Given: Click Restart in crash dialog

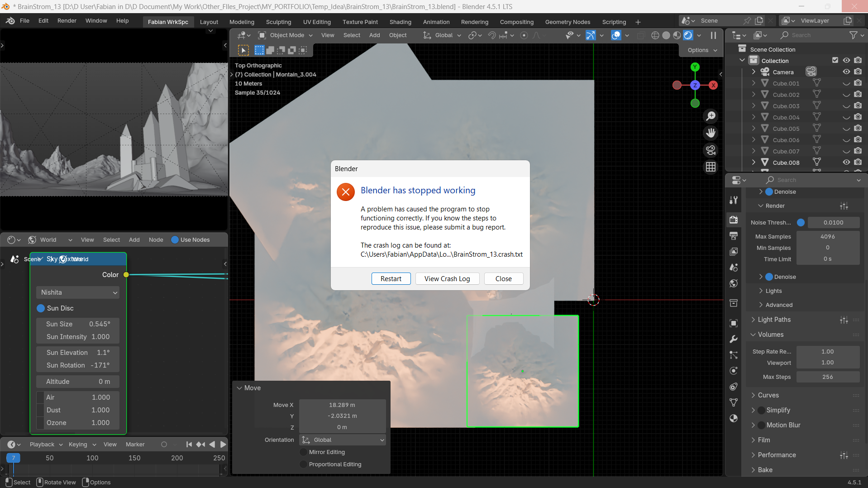Looking at the screenshot, I should 391,279.
